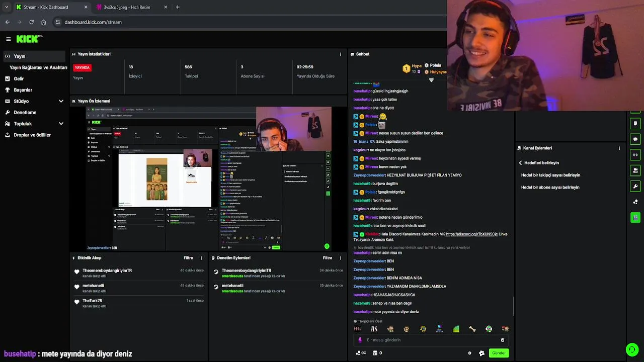The height and width of the screenshot is (362, 644).
Task: Go back from Hedefleri belirleyin
Action: tap(521, 163)
